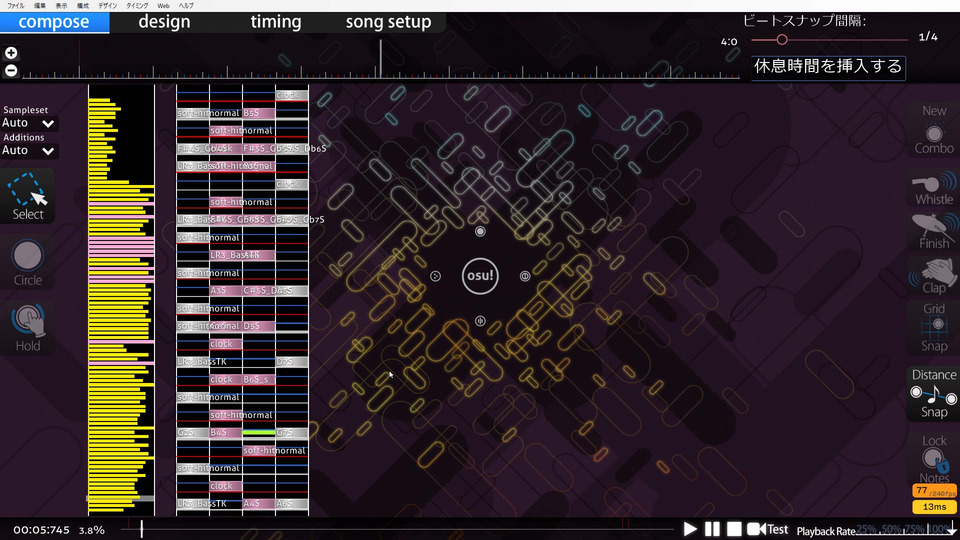This screenshot has width=960, height=540.
Task: Toggle Whistle hitsound
Action: pos(934,189)
